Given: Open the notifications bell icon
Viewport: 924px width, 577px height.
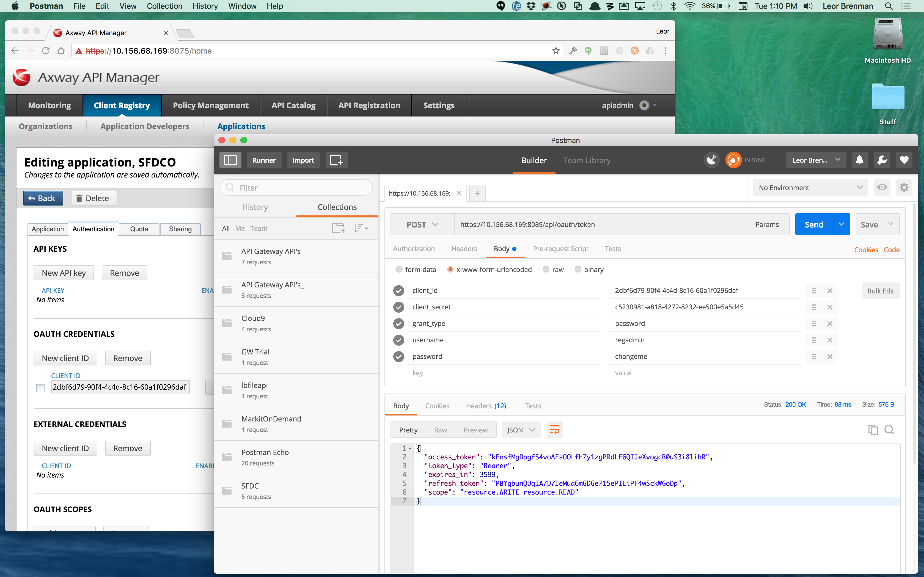Looking at the screenshot, I should point(859,160).
